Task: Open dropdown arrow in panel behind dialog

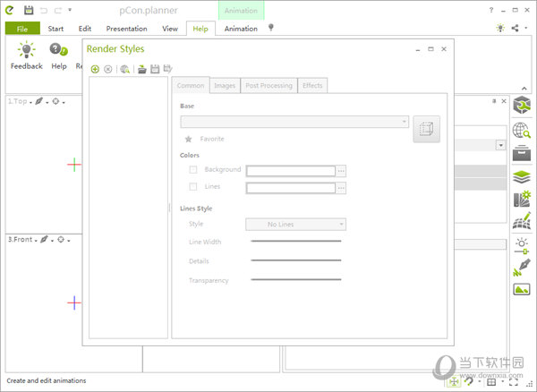Action: pos(500,145)
